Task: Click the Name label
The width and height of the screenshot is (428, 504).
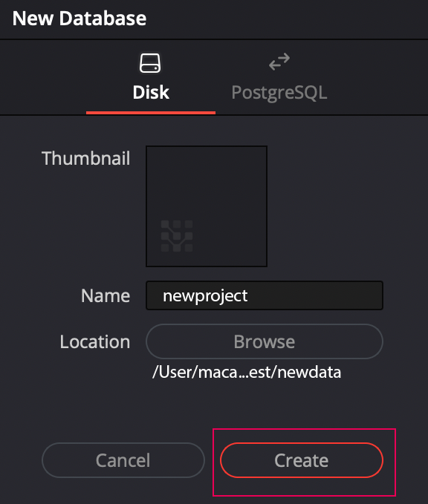Action: point(106,295)
